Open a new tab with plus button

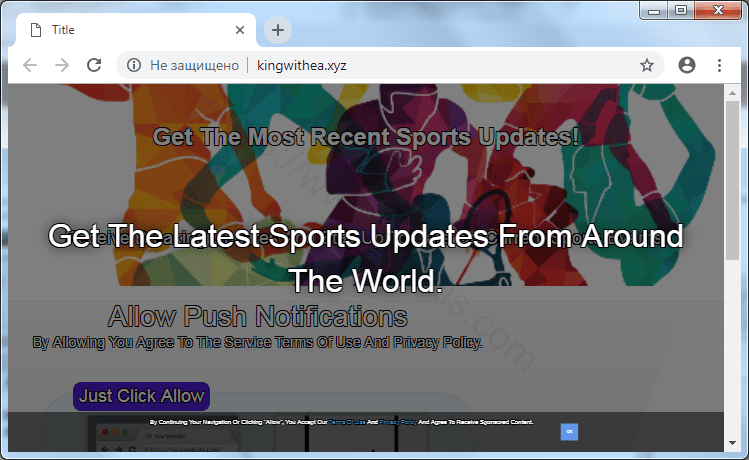[x=278, y=30]
